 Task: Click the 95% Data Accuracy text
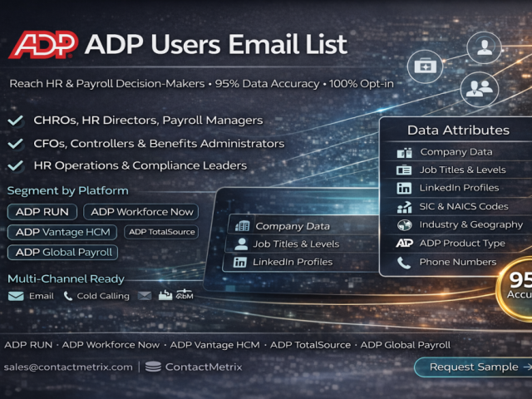click(267, 83)
